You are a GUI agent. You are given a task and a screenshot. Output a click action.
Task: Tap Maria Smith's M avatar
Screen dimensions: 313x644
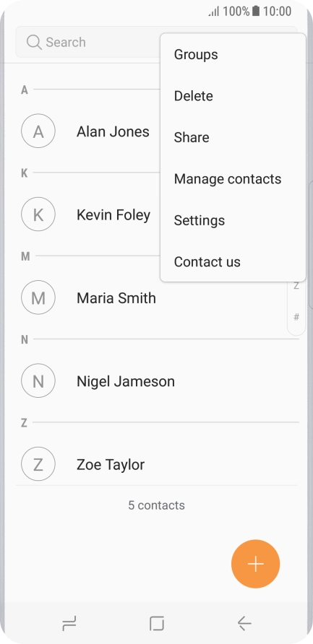click(38, 297)
